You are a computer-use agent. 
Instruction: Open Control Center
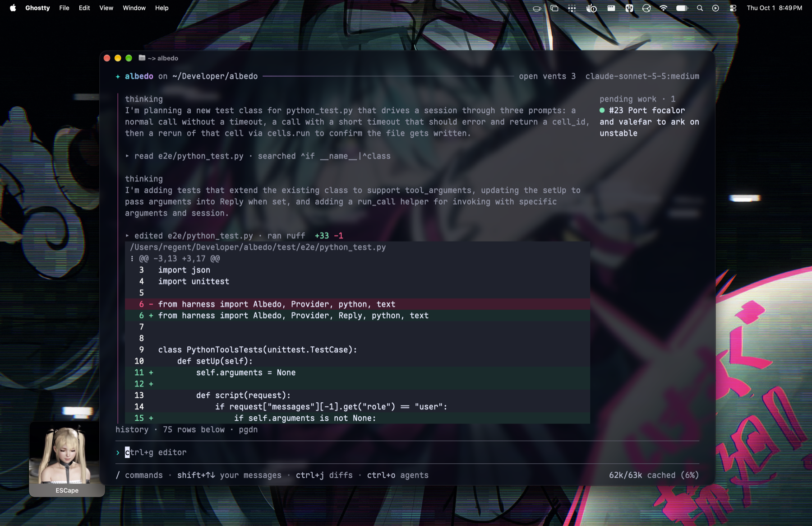(x=733, y=8)
